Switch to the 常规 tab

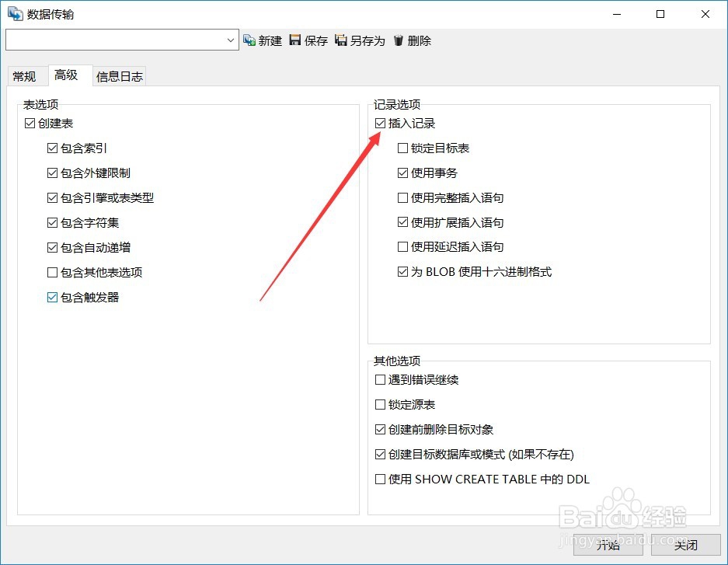pos(26,75)
